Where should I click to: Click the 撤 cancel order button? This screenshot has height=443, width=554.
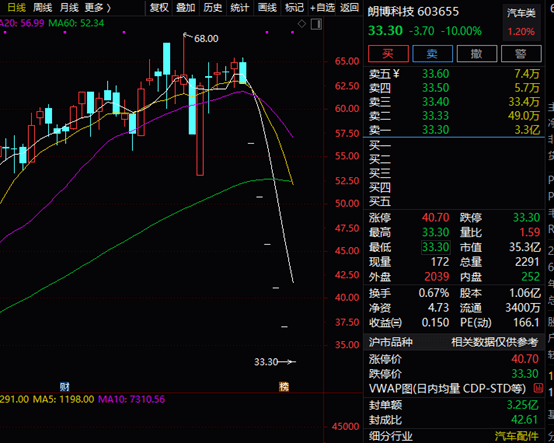tap(477, 54)
